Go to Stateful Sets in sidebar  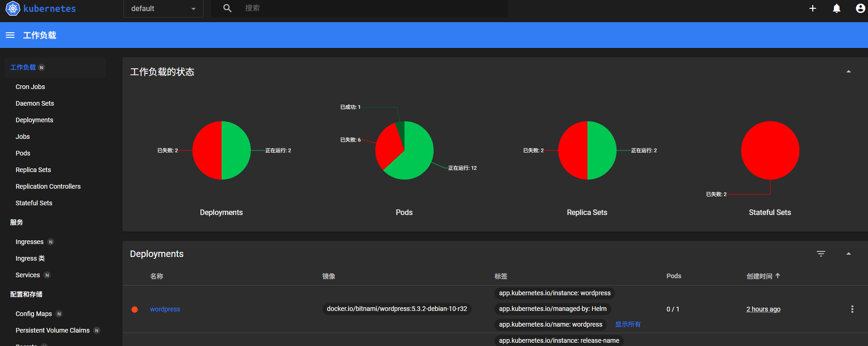click(x=34, y=203)
